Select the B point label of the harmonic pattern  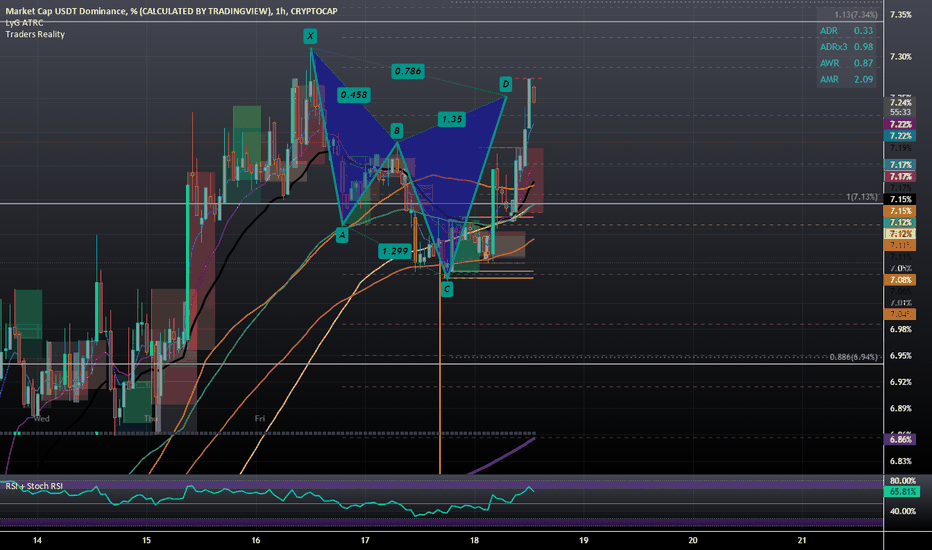[396, 131]
